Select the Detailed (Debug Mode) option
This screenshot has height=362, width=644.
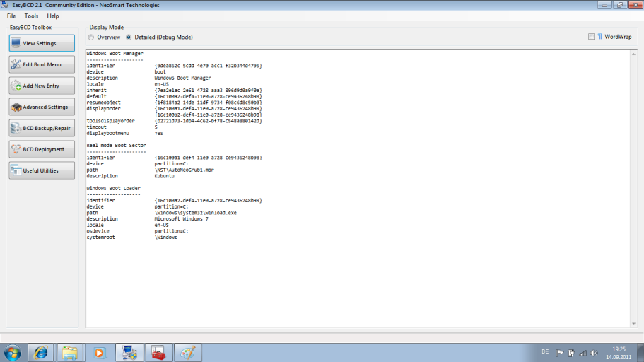pos(159,37)
